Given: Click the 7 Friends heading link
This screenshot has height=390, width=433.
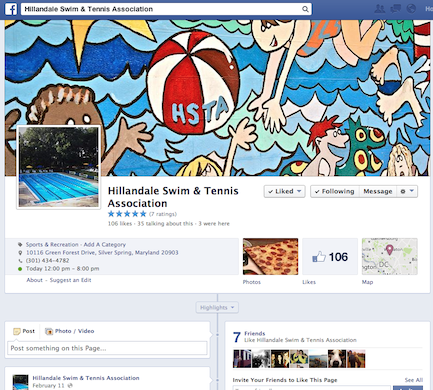Looking at the screenshot, I should (x=255, y=333).
